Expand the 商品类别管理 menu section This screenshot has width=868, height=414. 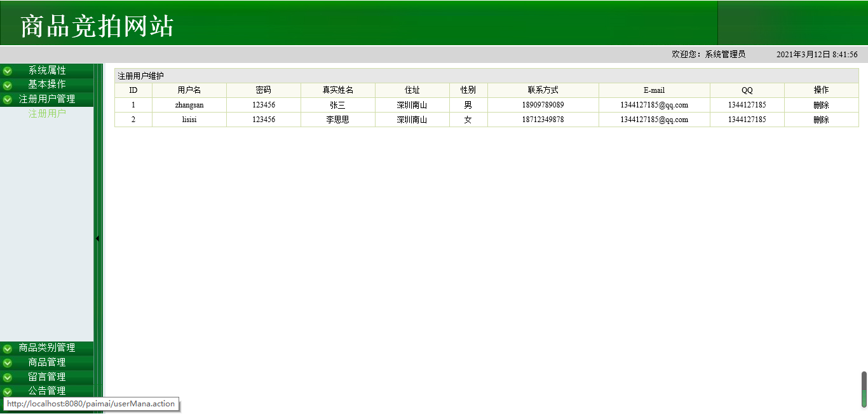(x=47, y=348)
